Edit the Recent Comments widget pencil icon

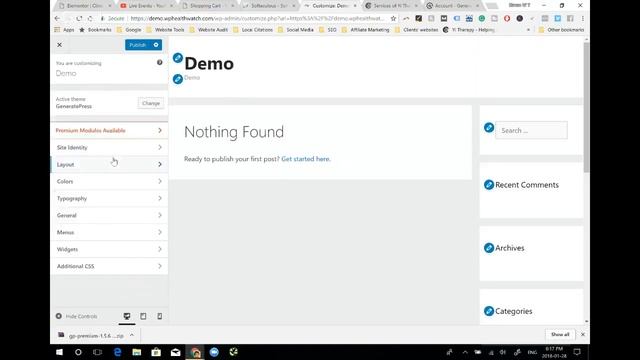pyautogui.click(x=489, y=185)
